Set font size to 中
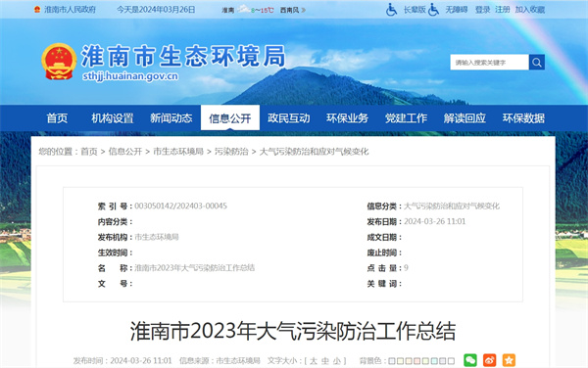 (325, 361)
